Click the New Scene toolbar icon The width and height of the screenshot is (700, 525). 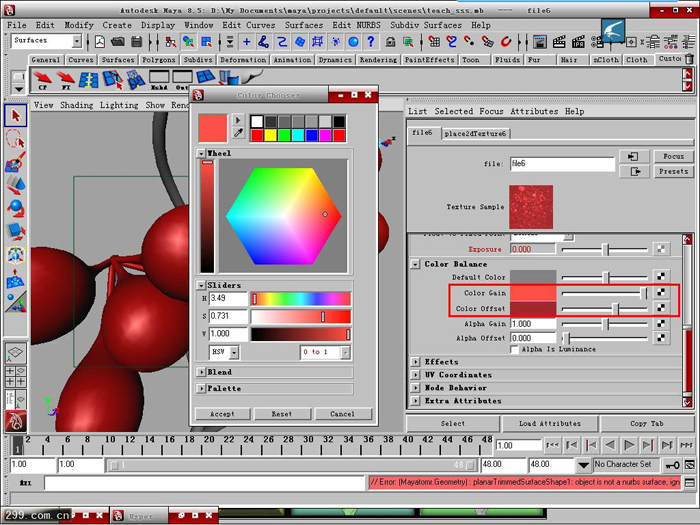click(x=100, y=42)
